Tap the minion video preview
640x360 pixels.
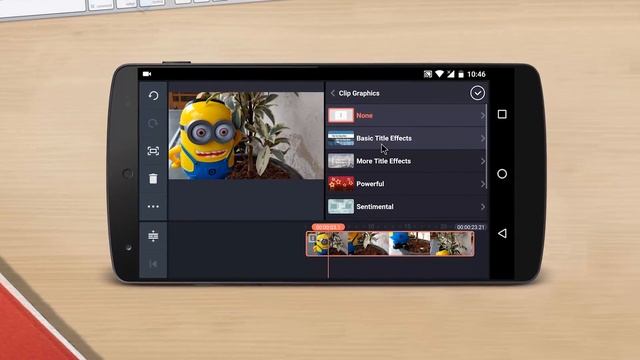coord(246,136)
